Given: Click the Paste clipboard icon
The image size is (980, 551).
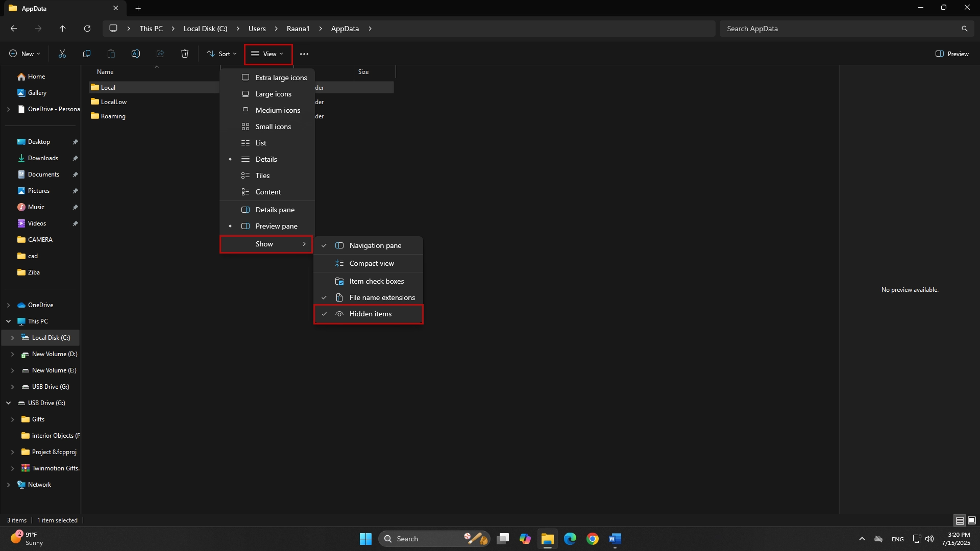Looking at the screenshot, I should 111,54.
